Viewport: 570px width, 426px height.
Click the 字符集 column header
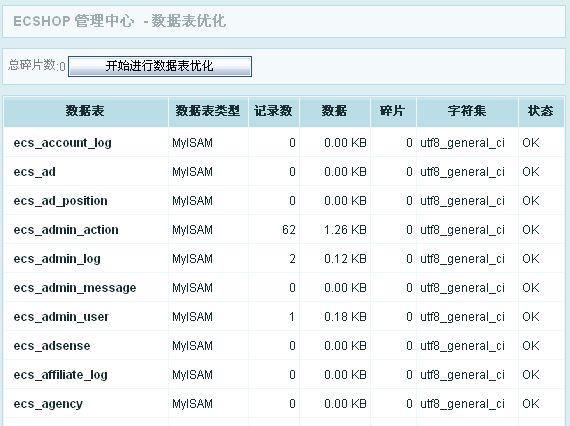pyautogui.click(x=467, y=111)
